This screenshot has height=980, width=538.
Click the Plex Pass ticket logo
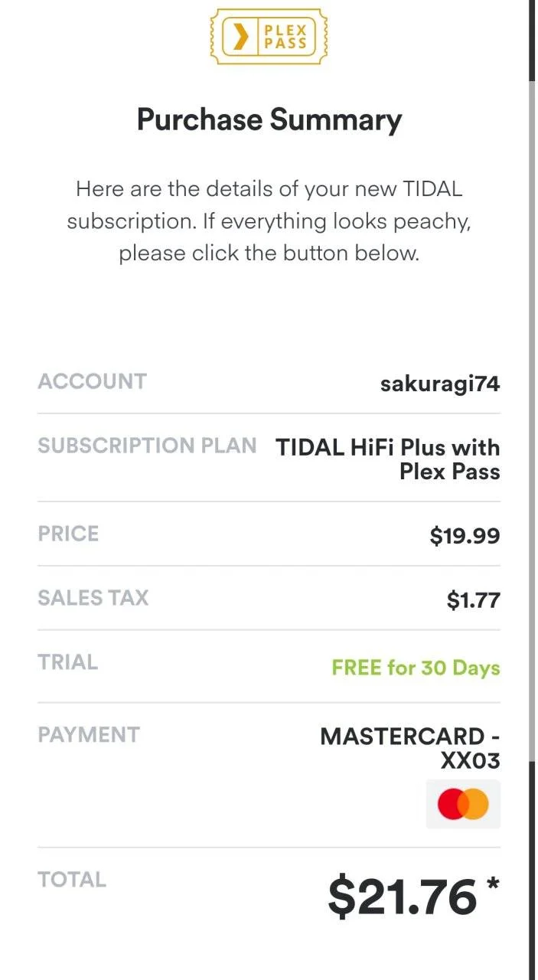point(269,36)
